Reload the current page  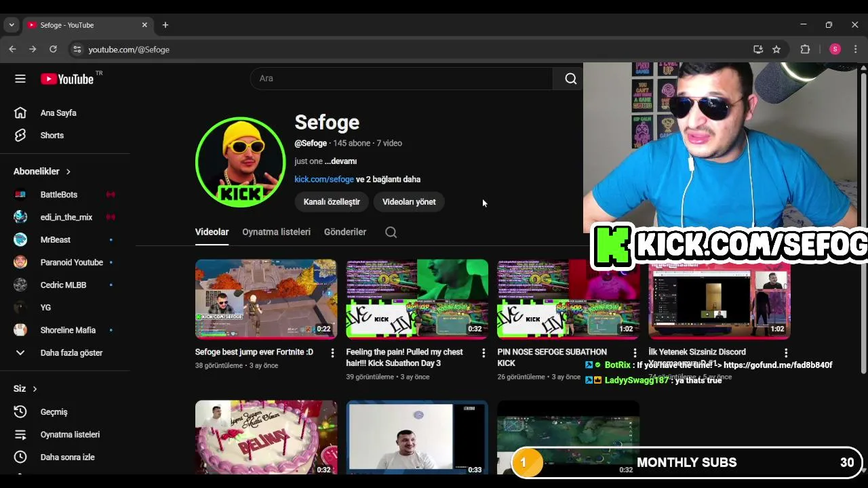point(53,49)
